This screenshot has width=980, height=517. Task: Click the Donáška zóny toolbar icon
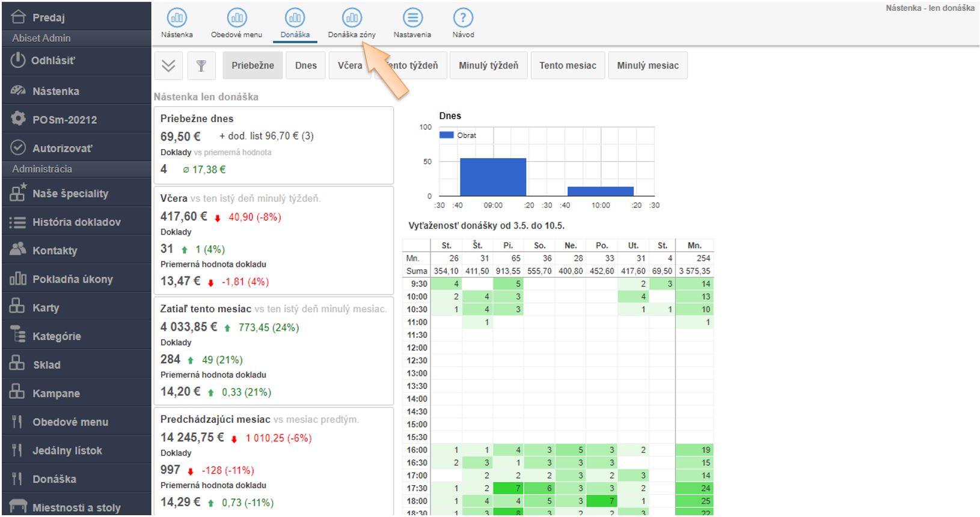pyautogui.click(x=352, y=18)
